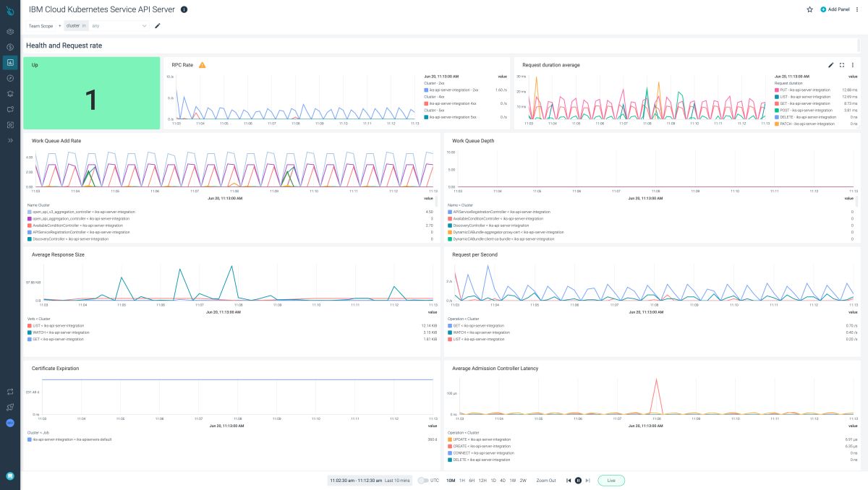Image resolution: width=868 pixels, height=490 pixels.
Task: Select the 2W time range
Action: (523, 480)
